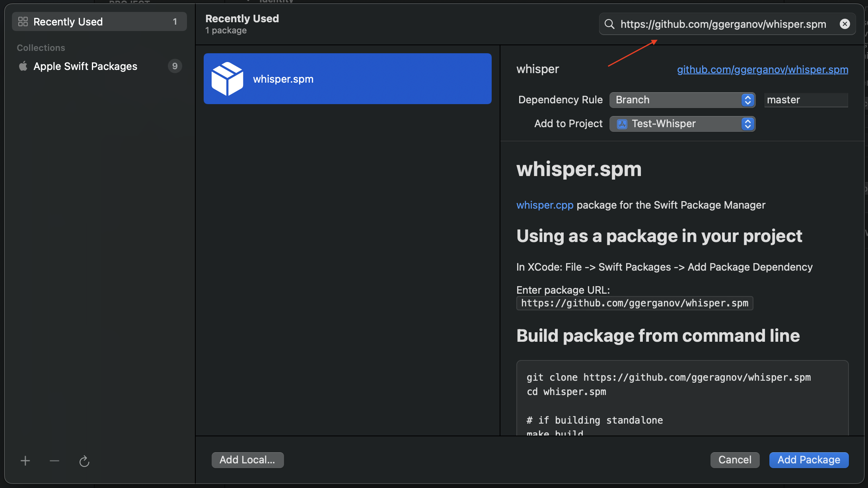Click the Recently Used sidebar icon
868x488 pixels.
[22, 21]
